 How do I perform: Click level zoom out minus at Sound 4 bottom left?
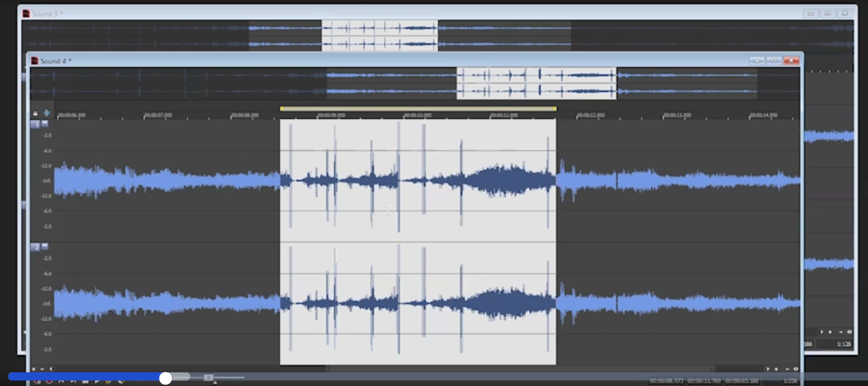tap(42, 369)
